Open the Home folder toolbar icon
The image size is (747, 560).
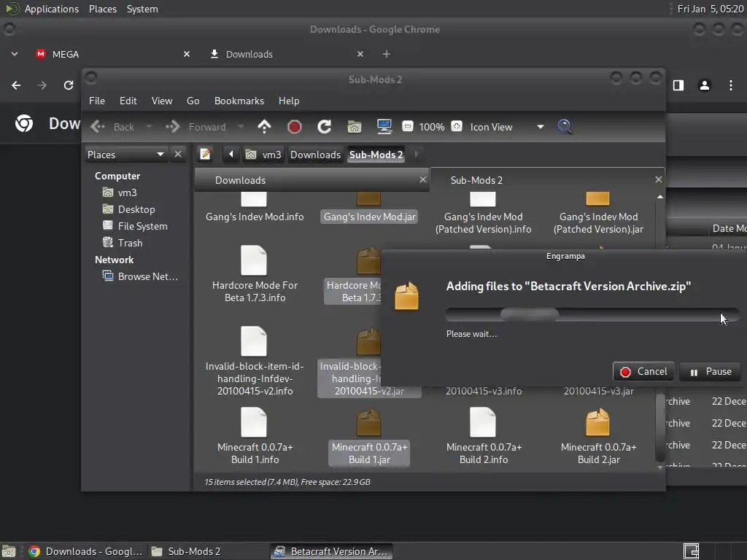355,127
